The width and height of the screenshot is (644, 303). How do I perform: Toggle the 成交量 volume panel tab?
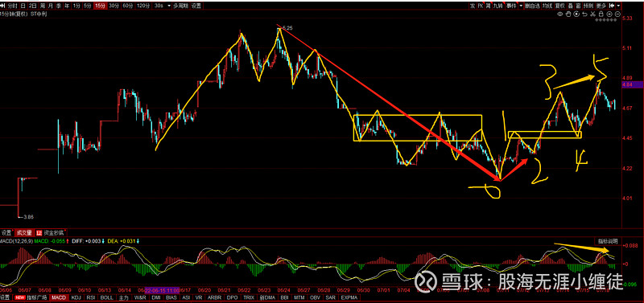tap(24, 232)
